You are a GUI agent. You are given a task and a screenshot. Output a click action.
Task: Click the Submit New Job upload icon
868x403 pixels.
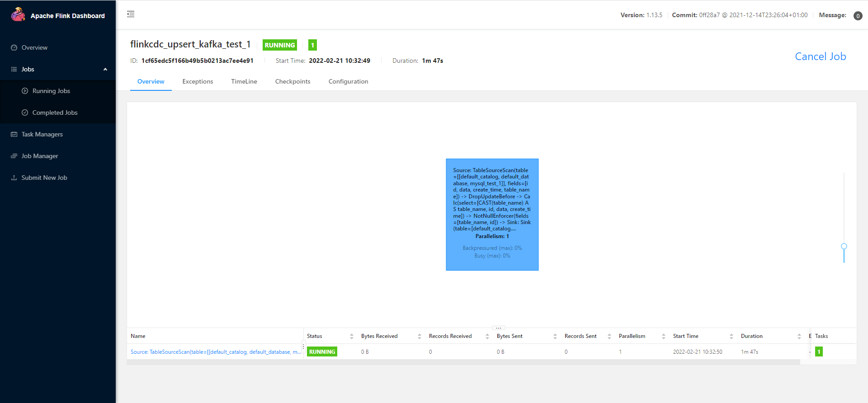tap(14, 178)
